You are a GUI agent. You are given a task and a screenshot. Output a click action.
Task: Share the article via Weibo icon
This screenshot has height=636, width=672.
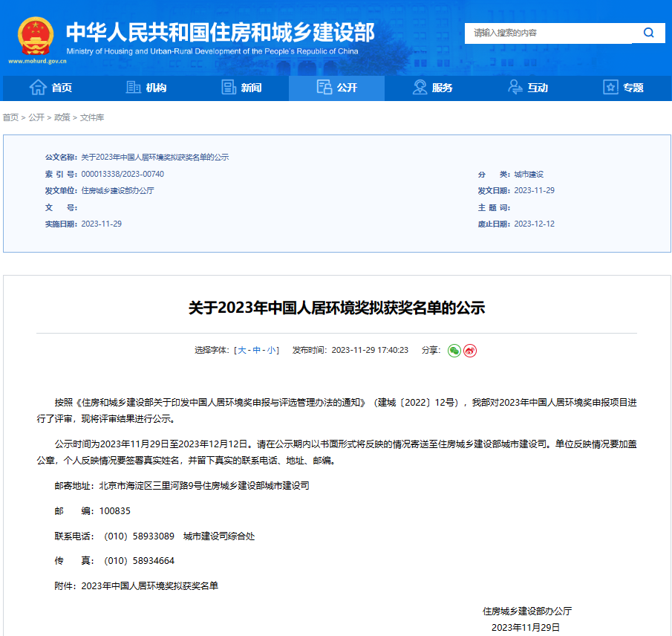[470, 351]
